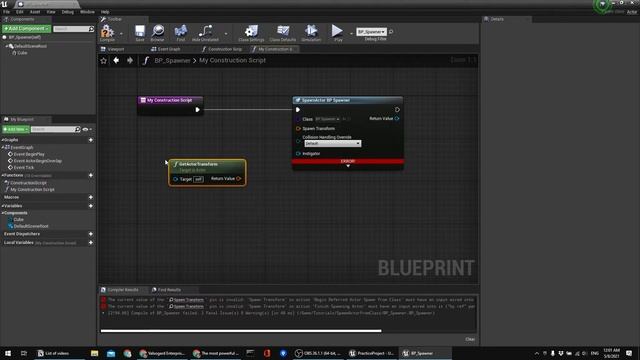640x360 pixels.
Task: Select Event BeginPlay in My Blueprint
Action: point(29,154)
